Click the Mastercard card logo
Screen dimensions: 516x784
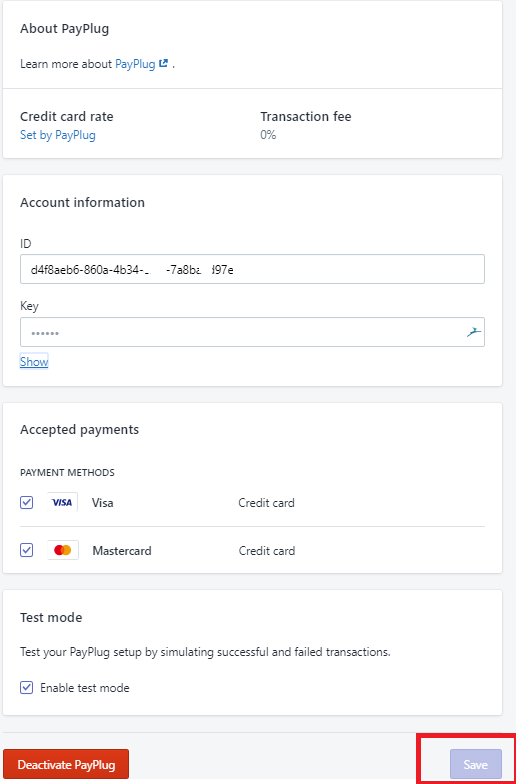point(62,550)
